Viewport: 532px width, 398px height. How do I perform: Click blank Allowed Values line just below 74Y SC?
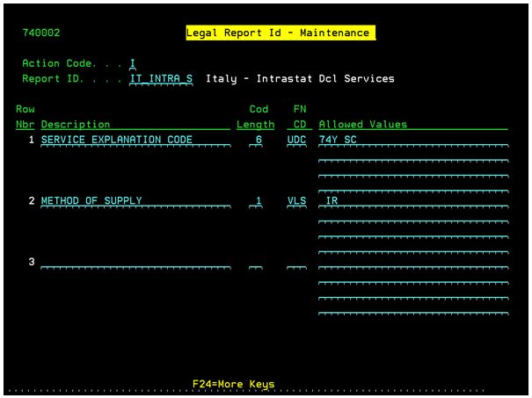click(413, 156)
